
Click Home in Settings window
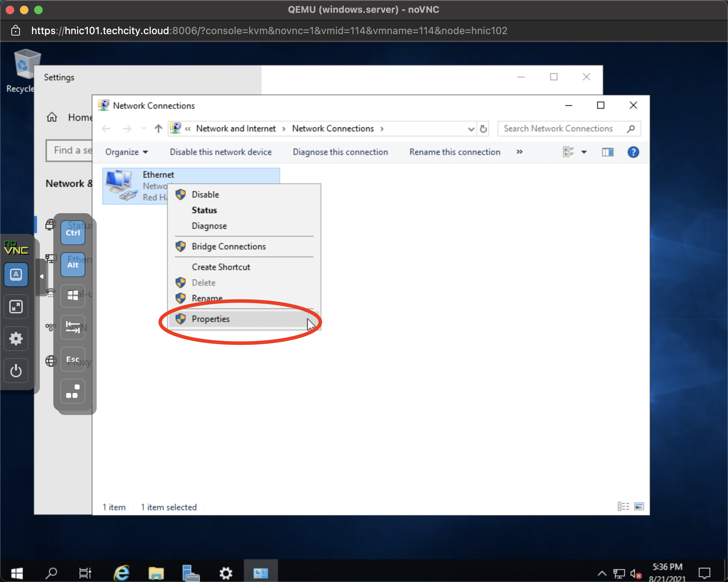70,117
